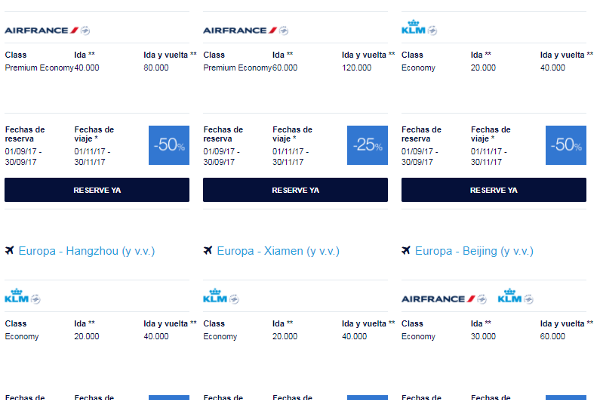Screen dimensions: 600x400
Task: Click the airplane icon next to Europa - Beijing
Action: [406, 250]
